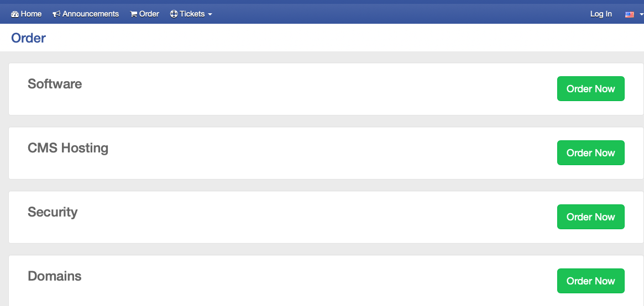Image resolution: width=644 pixels, height=306 pixels.
Task: Open the Home menu item
Action: tap(27, 14)
